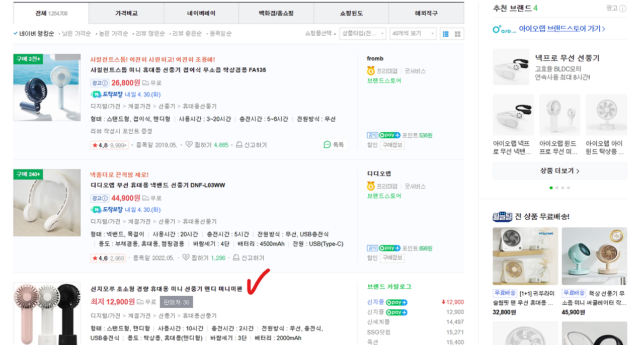Click 휴대용선풍기 category on 사일런트스톰 row

point(200,106)
